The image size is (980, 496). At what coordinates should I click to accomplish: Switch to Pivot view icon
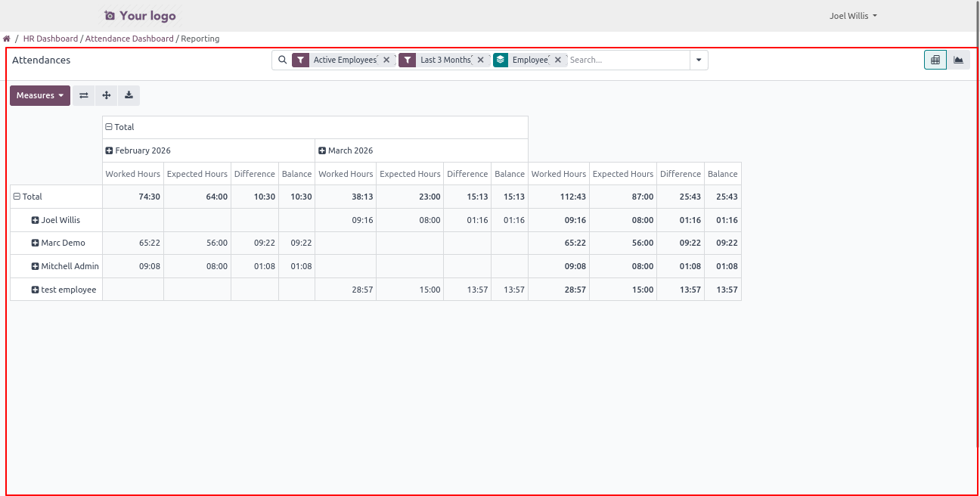935,60
